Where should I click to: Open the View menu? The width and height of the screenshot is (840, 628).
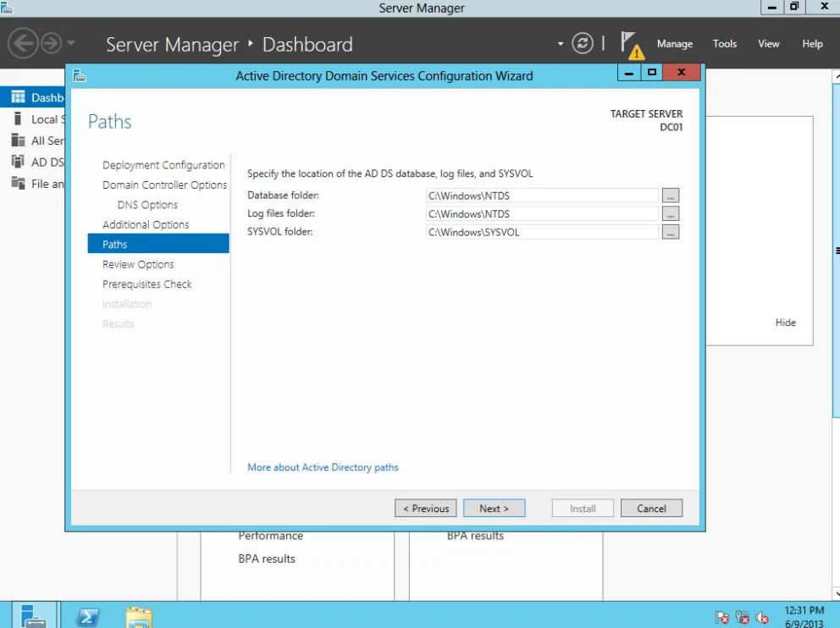click(x=768, y=44)
